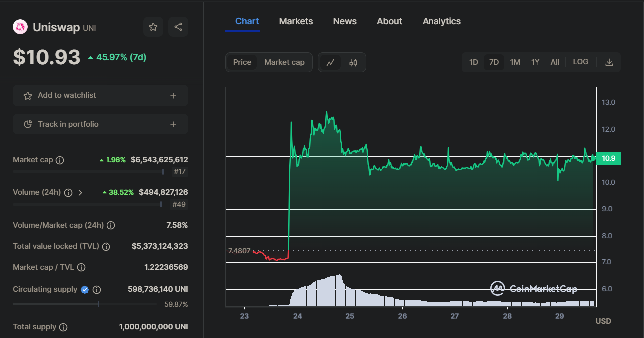The image size is (644, 338).
Task: Click the USD currency label under chart
Action: pyautogui.click(x=603, y=321)
